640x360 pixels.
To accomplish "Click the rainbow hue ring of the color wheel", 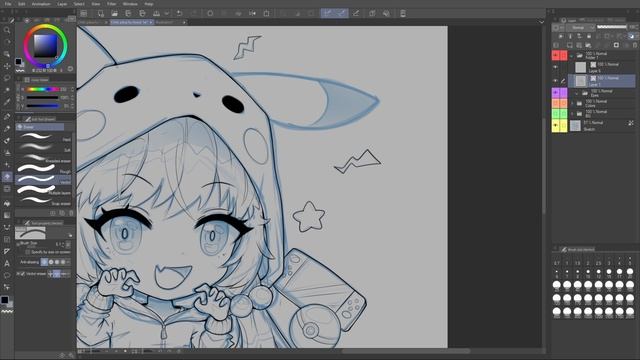I will [45, 27].
